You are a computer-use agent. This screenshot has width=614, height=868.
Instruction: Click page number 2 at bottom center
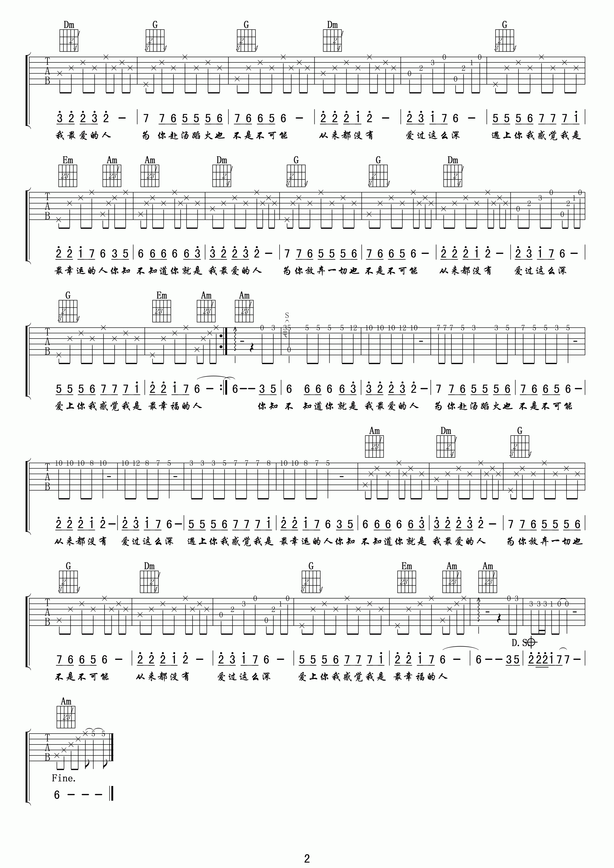click(x=308, y=857)
